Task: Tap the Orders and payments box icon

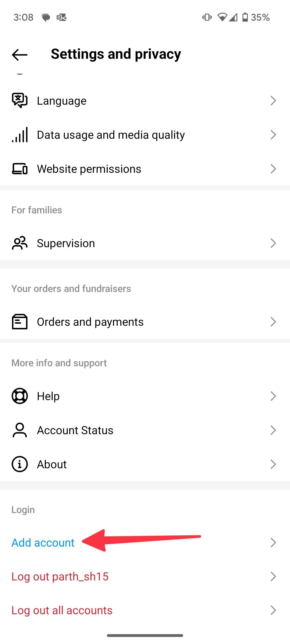Action: 20,322
